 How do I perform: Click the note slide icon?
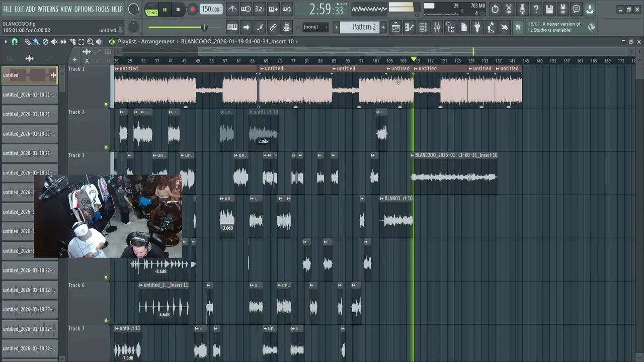tap(259, 27)
